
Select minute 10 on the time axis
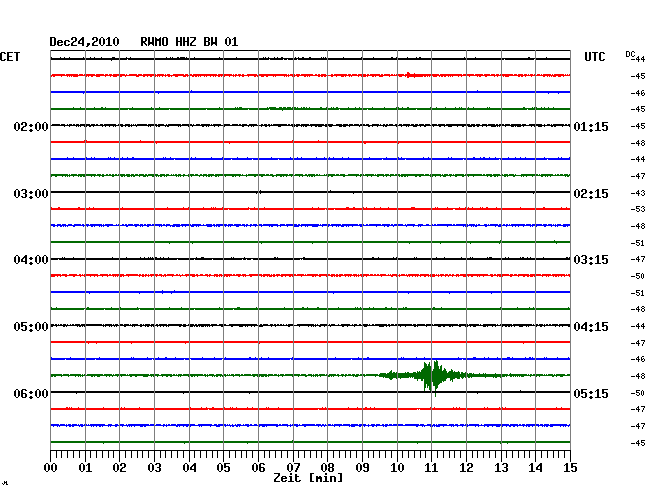(x=397, y=467)
